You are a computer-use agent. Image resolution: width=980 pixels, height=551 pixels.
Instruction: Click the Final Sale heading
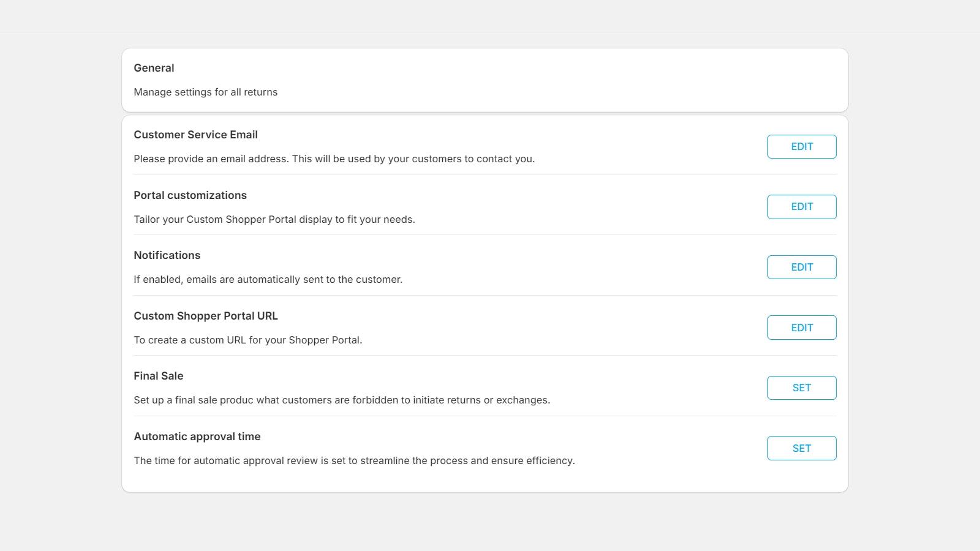(x=158, y=376)
